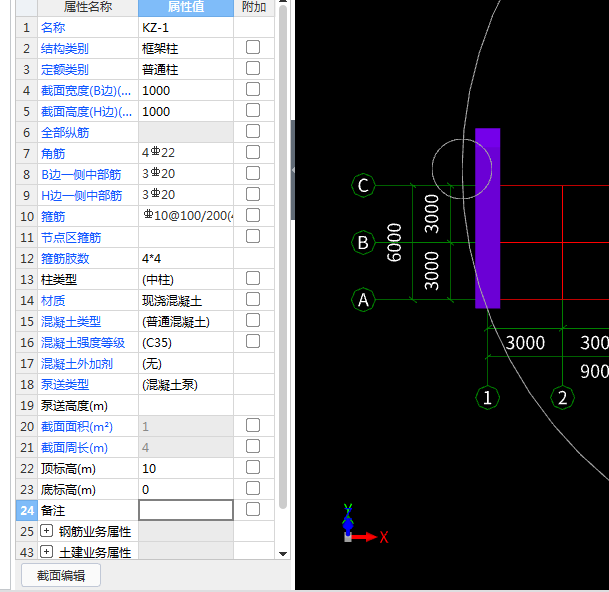Image resolution: width=609 pixels, height=592 pixels.
Task: Click the 属性值 column header
Action: click(x=186, y=7)
